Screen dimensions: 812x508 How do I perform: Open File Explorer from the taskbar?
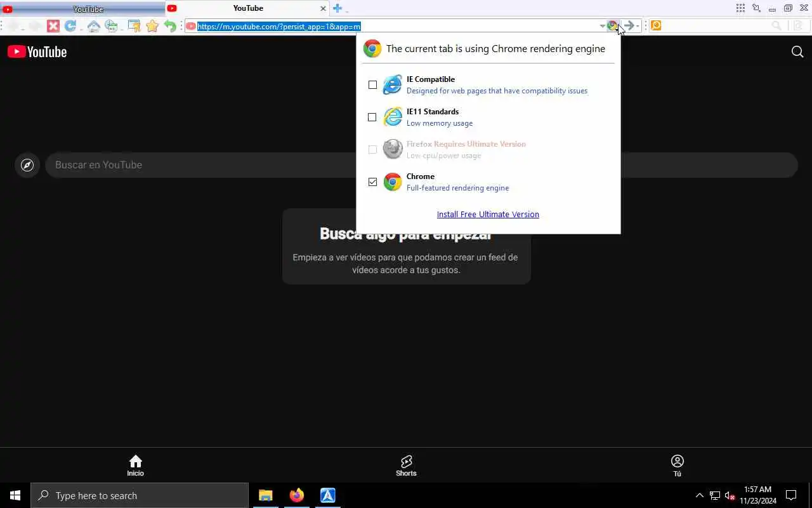coord(265,495)
